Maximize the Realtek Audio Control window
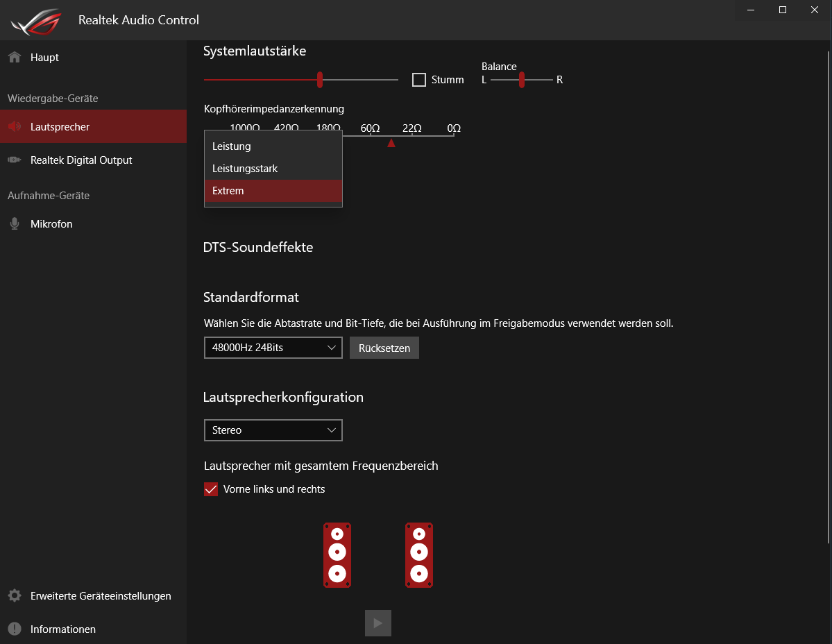832x644 pixels. 783,10
